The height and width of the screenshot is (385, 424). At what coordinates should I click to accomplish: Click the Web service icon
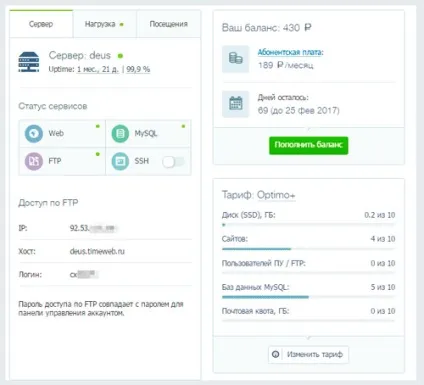(x=33, y=133)
